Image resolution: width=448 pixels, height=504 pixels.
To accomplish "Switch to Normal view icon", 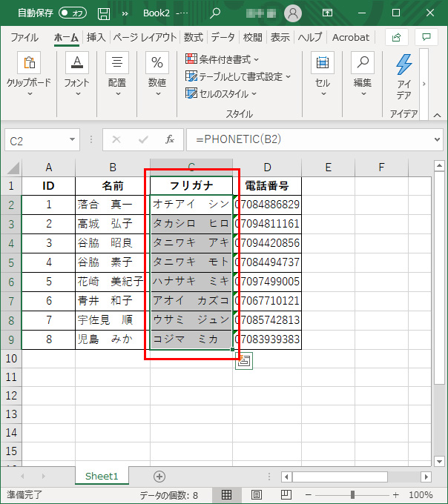I will click(226, 494).
